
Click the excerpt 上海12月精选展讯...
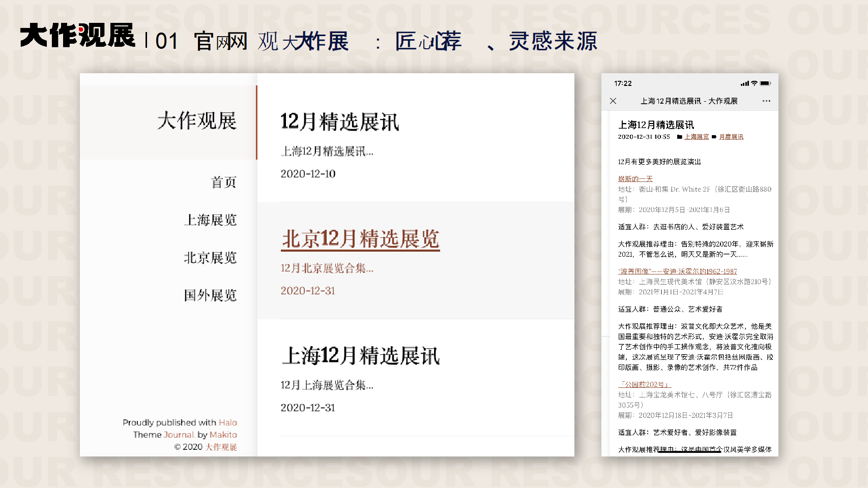(327, 151)
